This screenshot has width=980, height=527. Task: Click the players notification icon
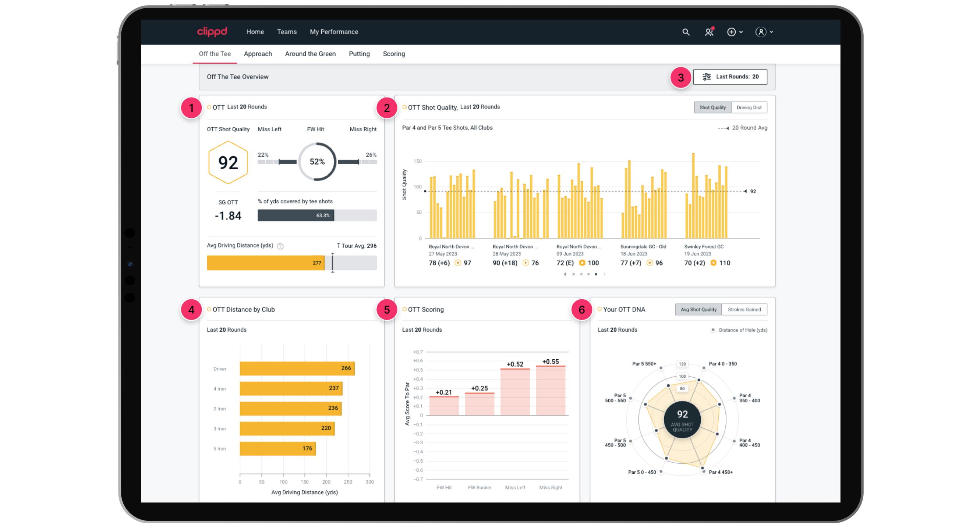tap(709, 32)
